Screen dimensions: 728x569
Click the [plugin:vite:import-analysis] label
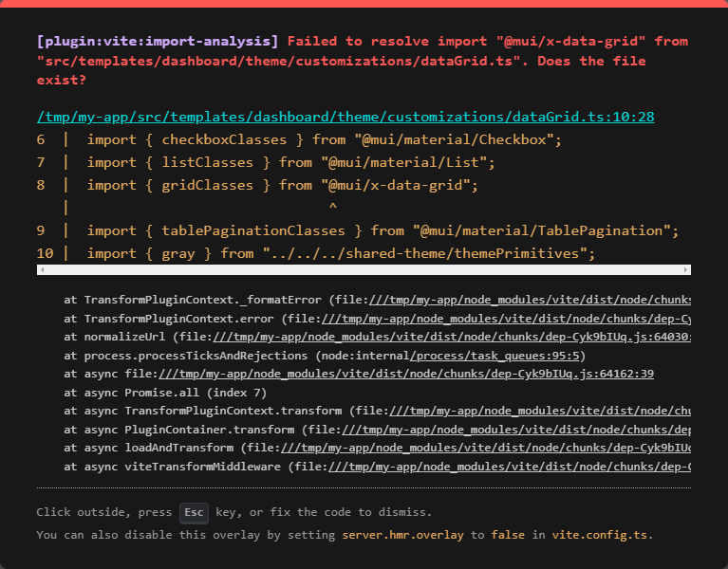158,42
